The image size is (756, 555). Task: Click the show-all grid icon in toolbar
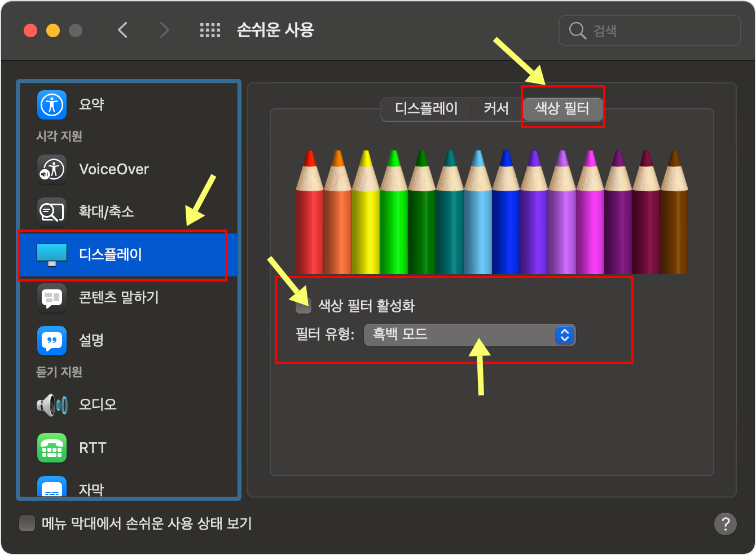coord(210,30)
